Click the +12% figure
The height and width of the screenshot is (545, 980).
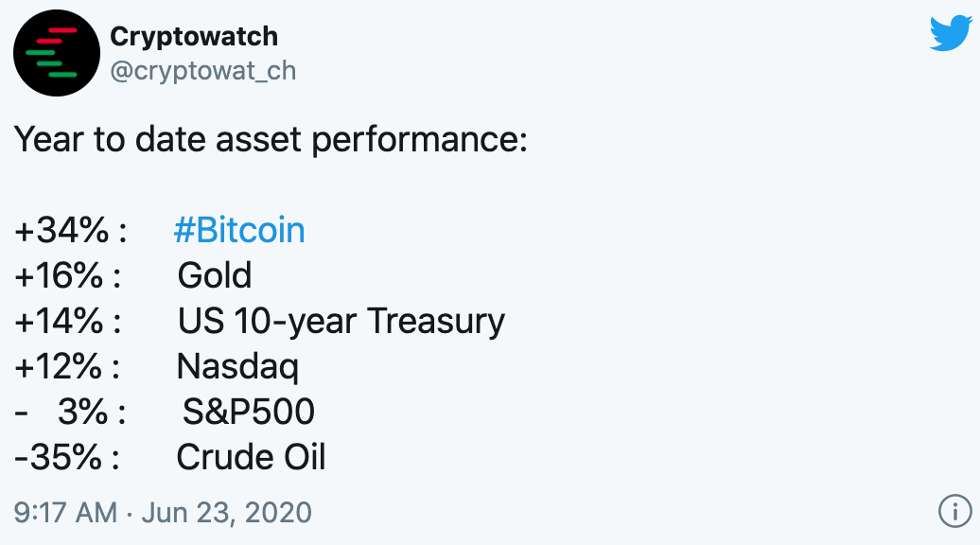(x=58, y=366)
